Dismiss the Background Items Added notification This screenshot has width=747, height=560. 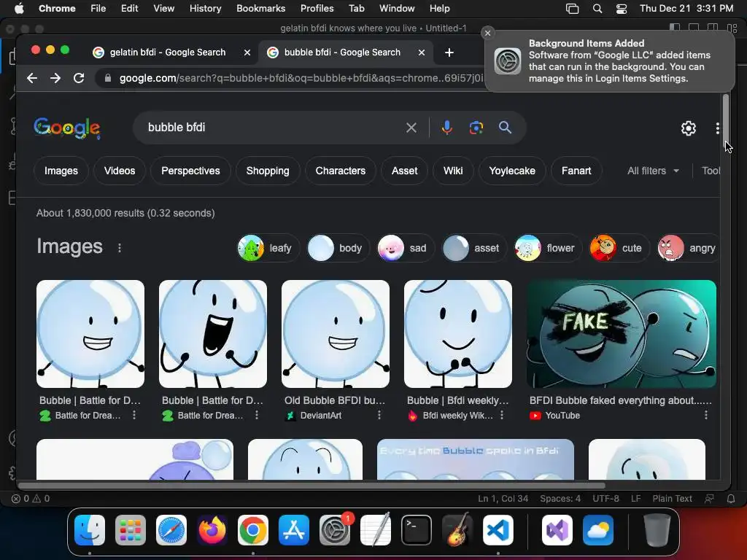[487, 33]
